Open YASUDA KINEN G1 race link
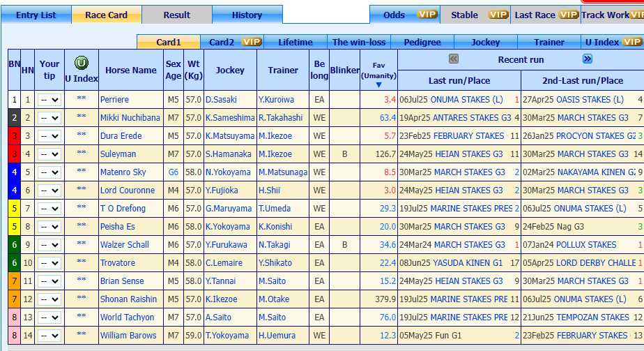This screenshot has width=644, height=351. pos(468,263)
